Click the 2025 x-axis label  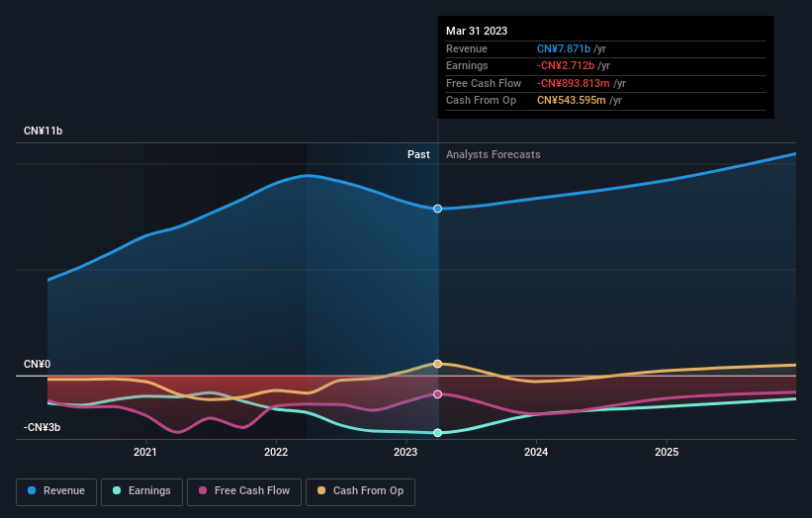[x=667, y=452]
